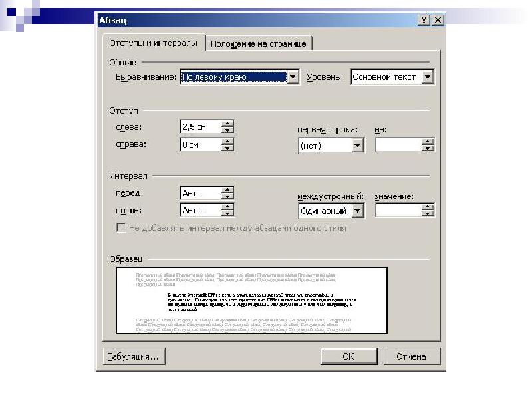Open the Выравнивание alignment dropdown
This screenshot has width=532, height=399.
pos(293,78)
